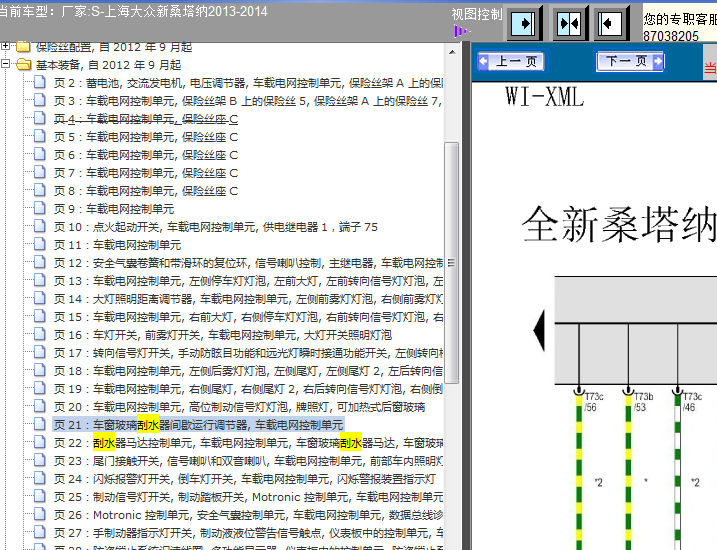Select the 保险丝配置 folder icon
The width and height of the screenshot is (717, 550).
click(x=23, y=47)
